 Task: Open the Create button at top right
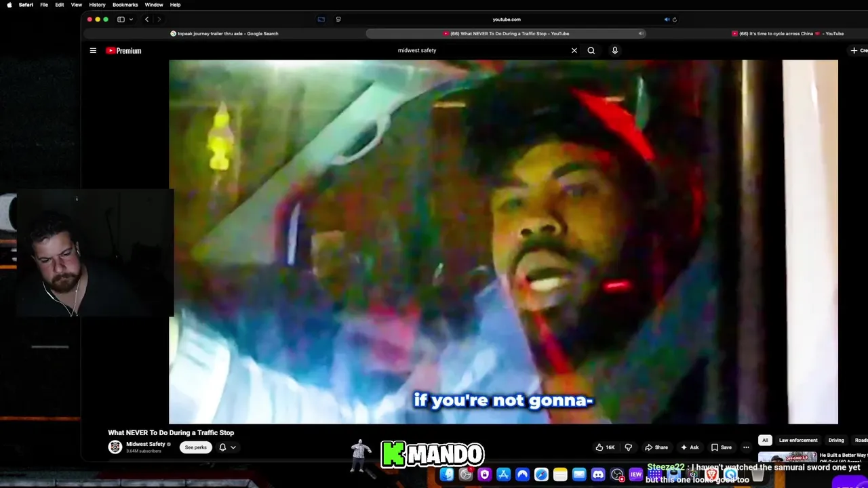tap(859, 50)
